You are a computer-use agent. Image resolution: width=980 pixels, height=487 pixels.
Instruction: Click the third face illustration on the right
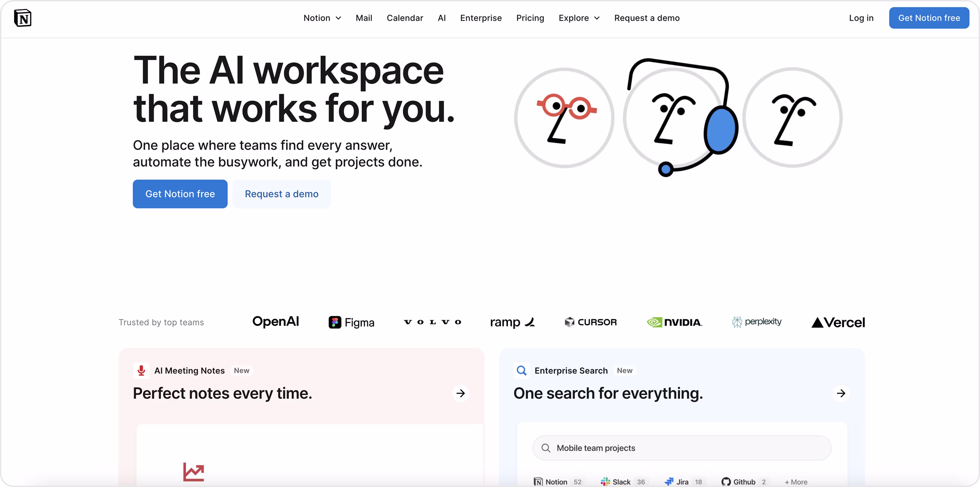coord(793,117)
